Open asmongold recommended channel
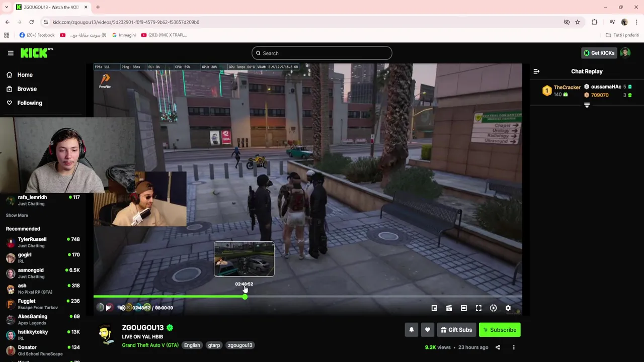Viewport: 644px width, 362px height. (x=43, y=273)
